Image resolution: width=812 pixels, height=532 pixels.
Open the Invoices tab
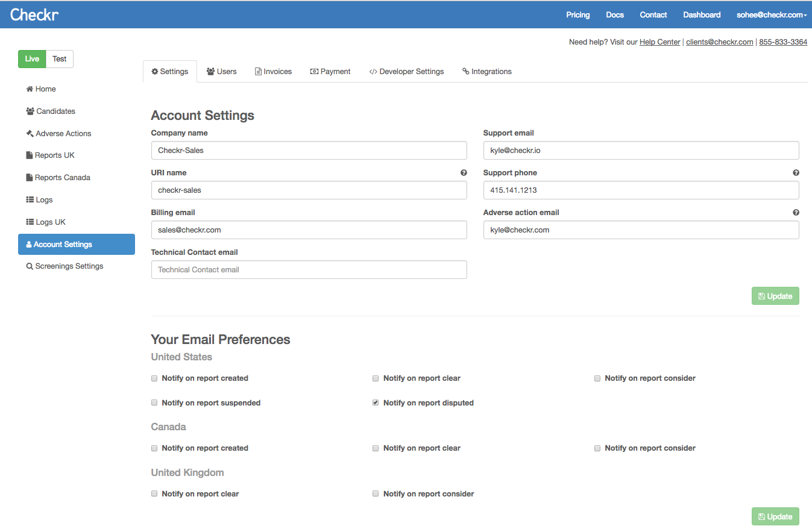click(x=273, y=72)
